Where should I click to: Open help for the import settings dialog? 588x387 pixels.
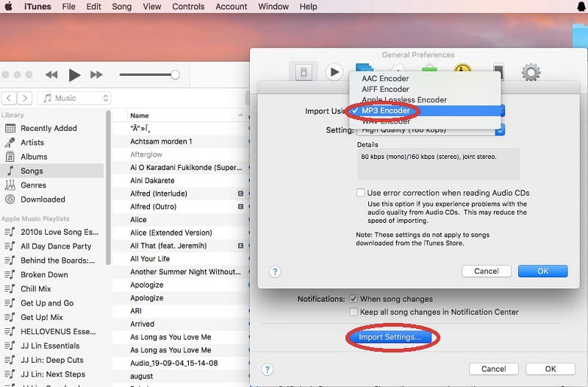[x=275, y=271]
